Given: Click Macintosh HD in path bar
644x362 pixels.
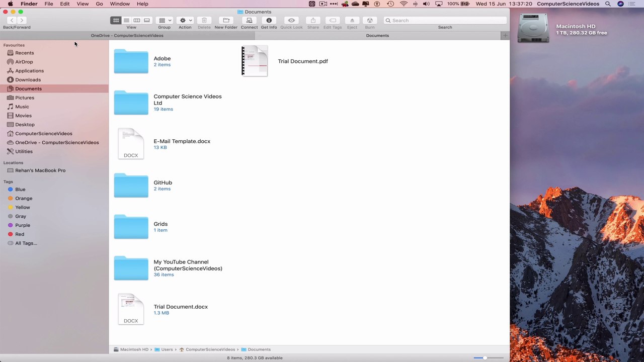Looking at the screenshot, I should pos(131,349).
